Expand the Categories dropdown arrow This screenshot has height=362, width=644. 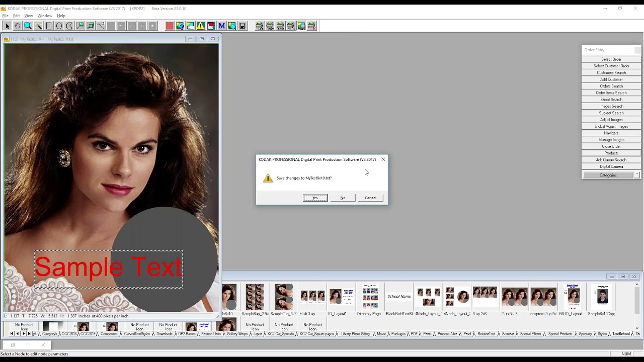(x=637, y=175)
